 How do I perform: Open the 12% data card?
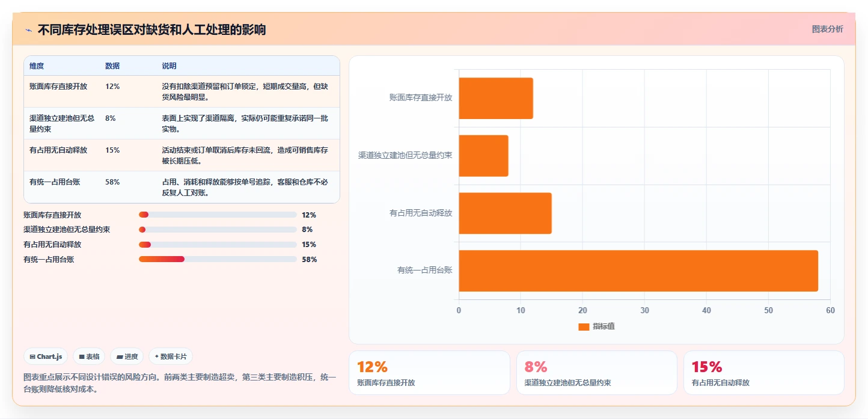point(429,373)
